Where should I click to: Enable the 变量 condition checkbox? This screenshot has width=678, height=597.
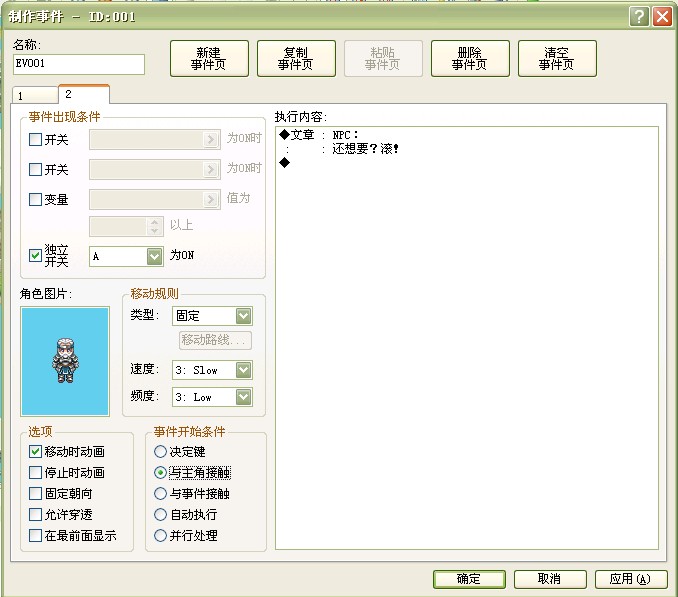coord(35,199)
